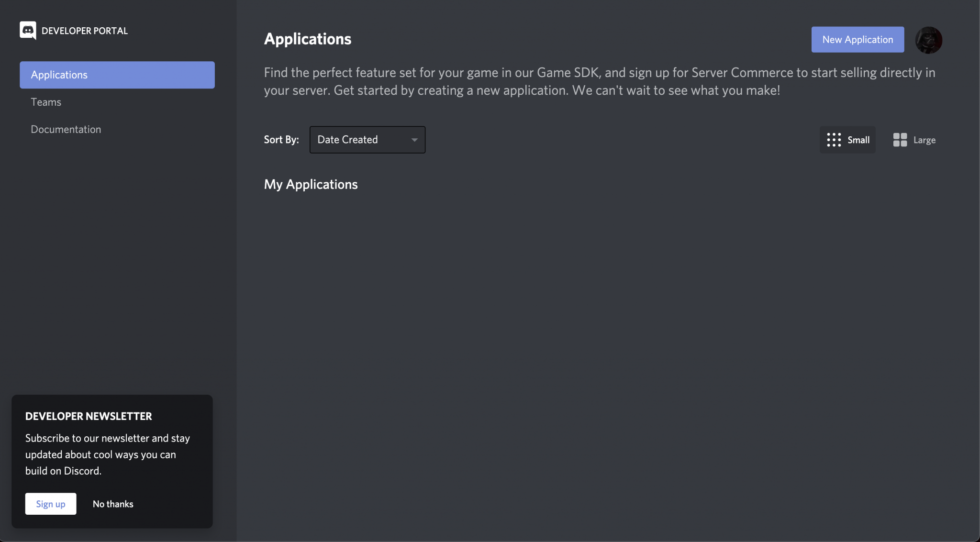Switch application display to Large view

pos(914,139)
